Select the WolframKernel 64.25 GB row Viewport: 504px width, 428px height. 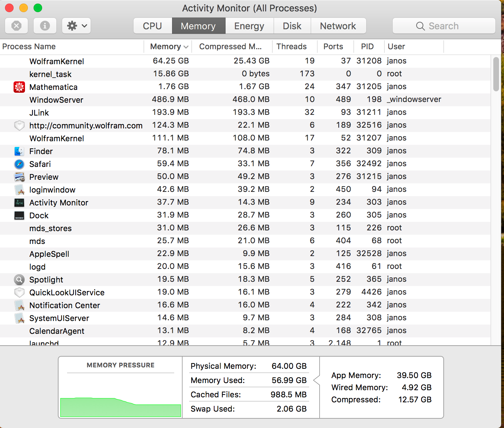pos(245,61)
